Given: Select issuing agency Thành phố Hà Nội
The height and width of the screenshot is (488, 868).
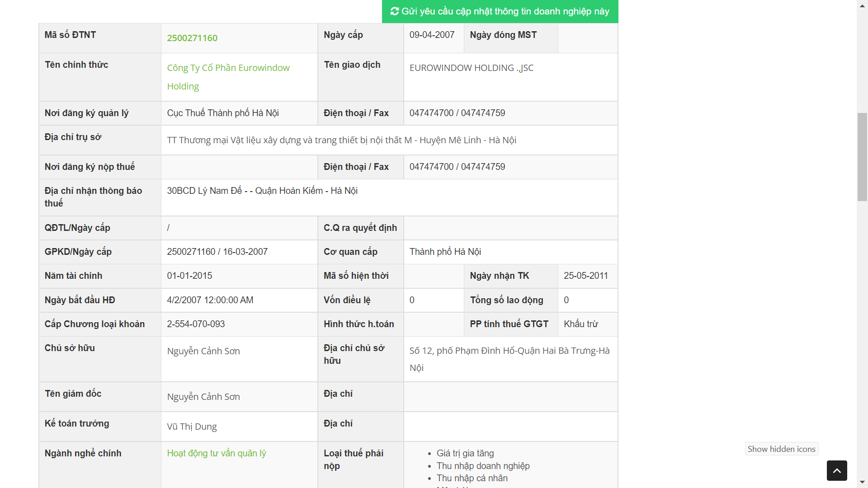Looking at the screenshot, I should coord(445,252).
